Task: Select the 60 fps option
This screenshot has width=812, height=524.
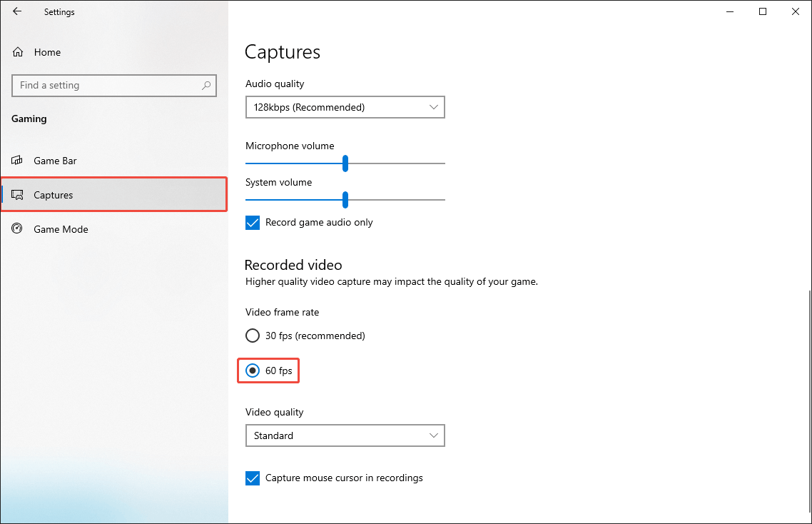Action: click(x=253, y=371)
